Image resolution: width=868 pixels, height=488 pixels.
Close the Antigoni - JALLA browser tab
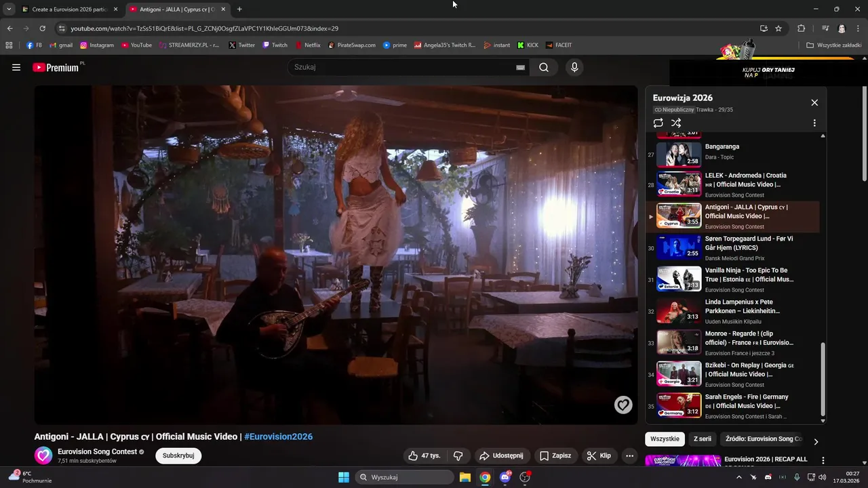(223, 9)
